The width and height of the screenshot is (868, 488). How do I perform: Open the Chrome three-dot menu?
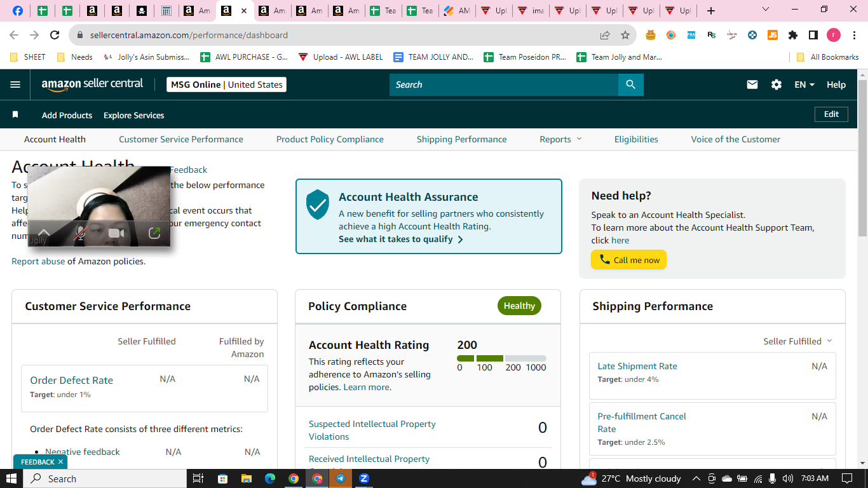click(x=854, y=35)
